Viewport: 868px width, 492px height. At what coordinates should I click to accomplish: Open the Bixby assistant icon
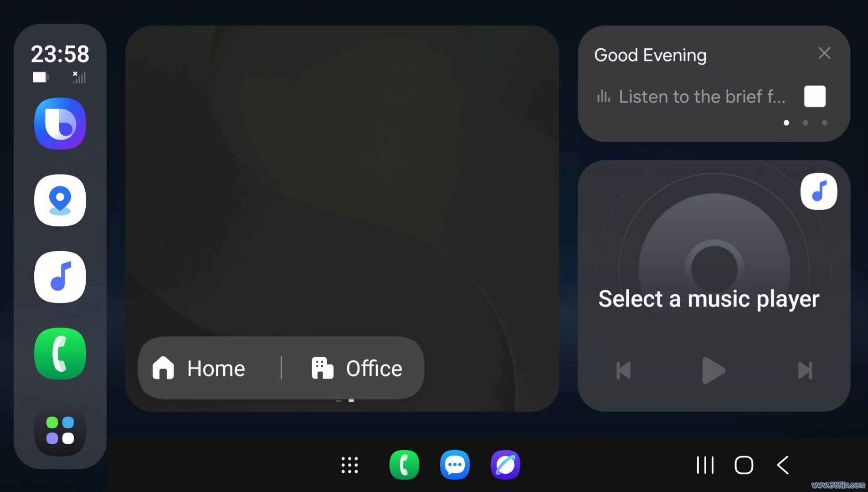pos(60,123)
